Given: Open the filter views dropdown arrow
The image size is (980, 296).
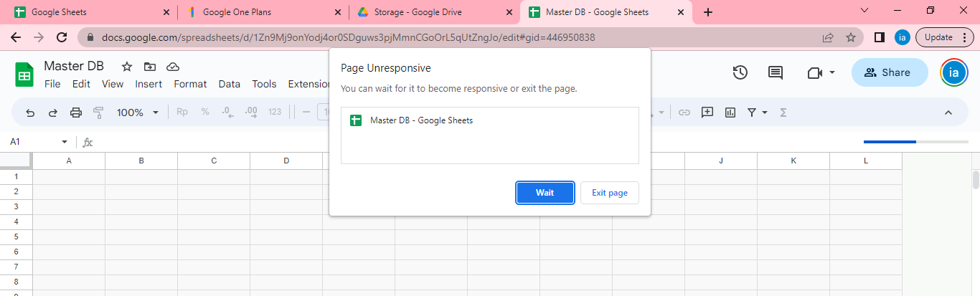Looking at the screenshot, I should (765, 113).
